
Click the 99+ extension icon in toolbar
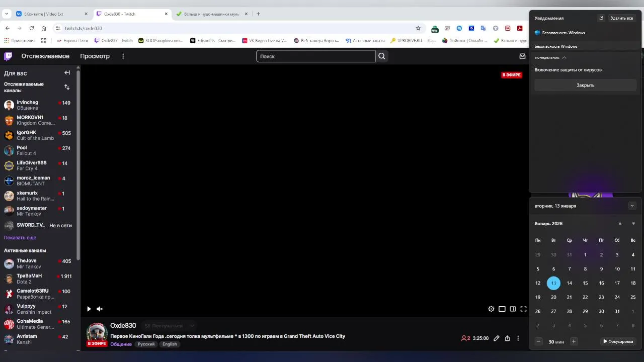435,29
